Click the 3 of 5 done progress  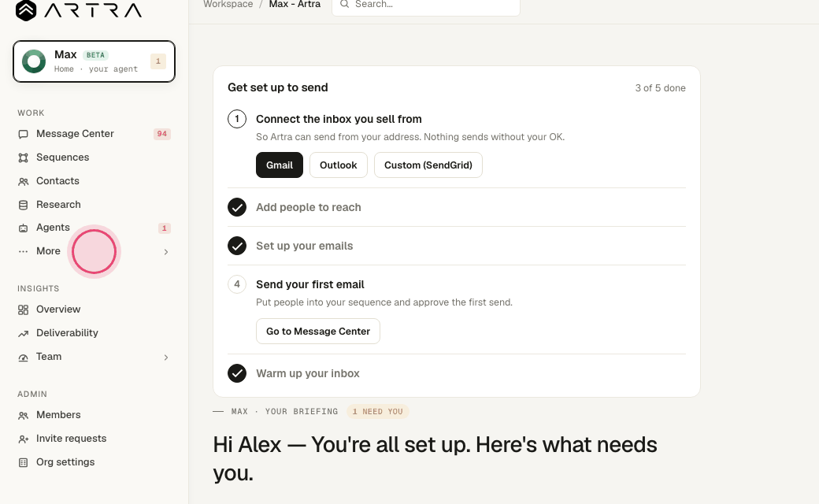660,88
